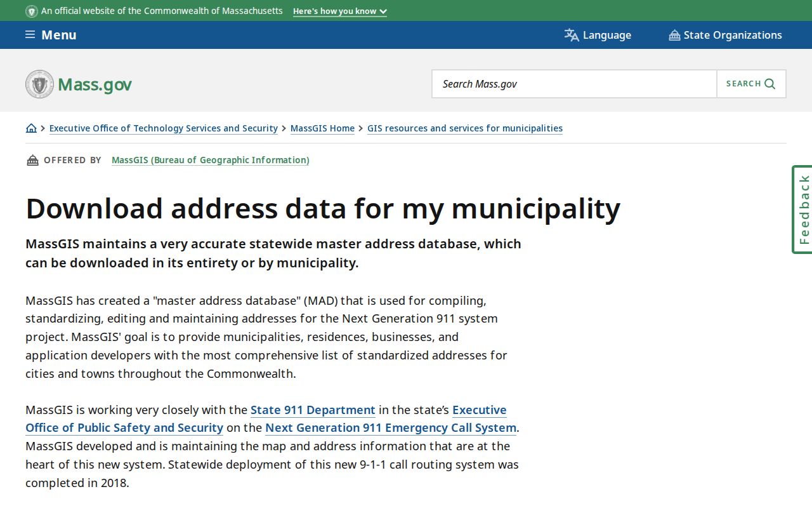The height and width of the screenshot is (508, 812).
Task: Open State Organizations menu
Action: 725,35
